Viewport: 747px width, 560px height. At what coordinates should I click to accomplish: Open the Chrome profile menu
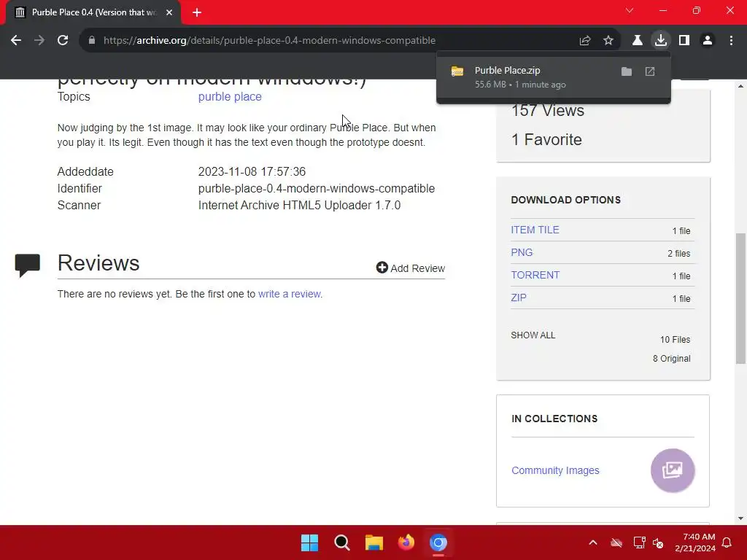click(708, 41)
